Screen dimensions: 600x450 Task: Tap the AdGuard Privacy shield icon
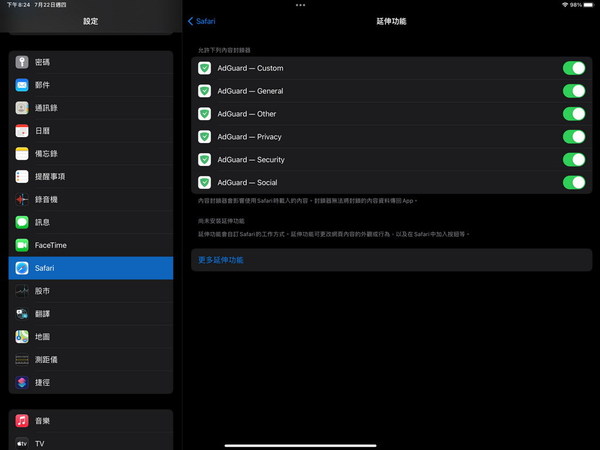pos(204,137)
